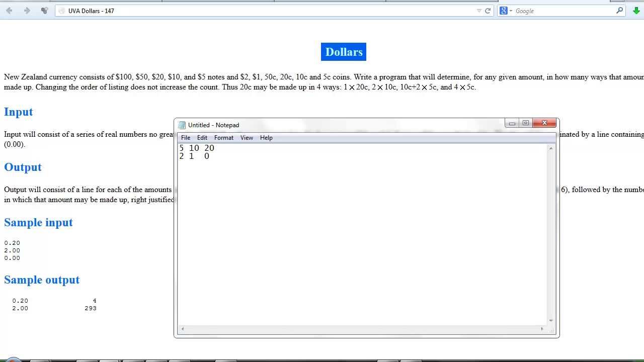Screen dimensions: 644x362
Task: Open downloads with the green arrow icon
Action: click(636, 11)
